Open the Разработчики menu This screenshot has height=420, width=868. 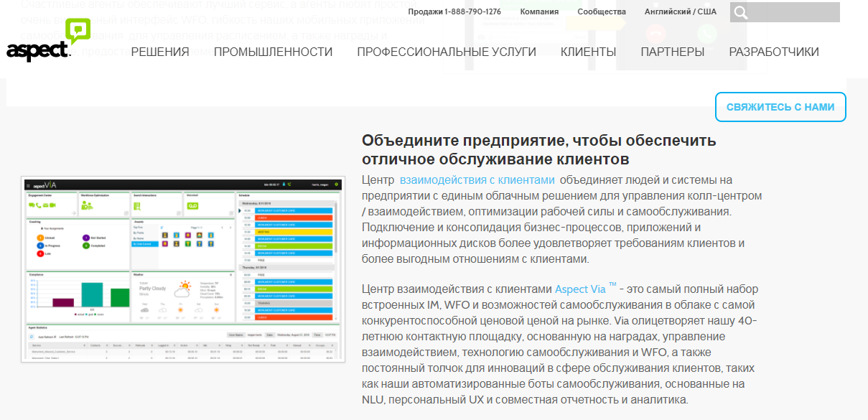coord(774,52)
